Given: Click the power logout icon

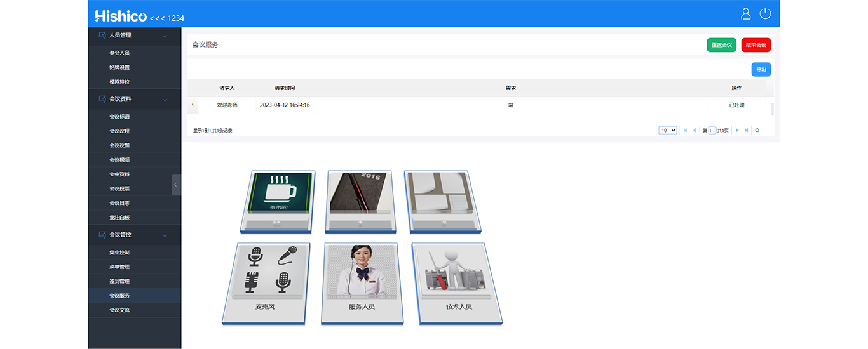Looking at the screenshot, I should coord(765,14).
